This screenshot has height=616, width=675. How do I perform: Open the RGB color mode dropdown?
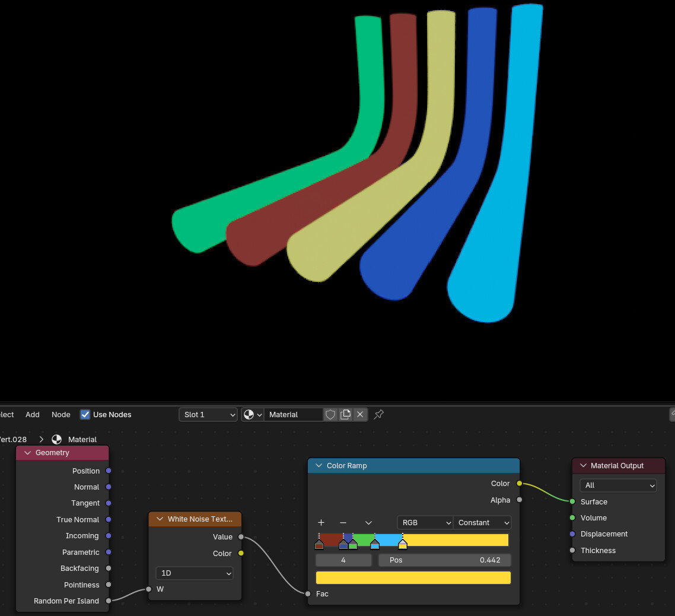[425, 522]
